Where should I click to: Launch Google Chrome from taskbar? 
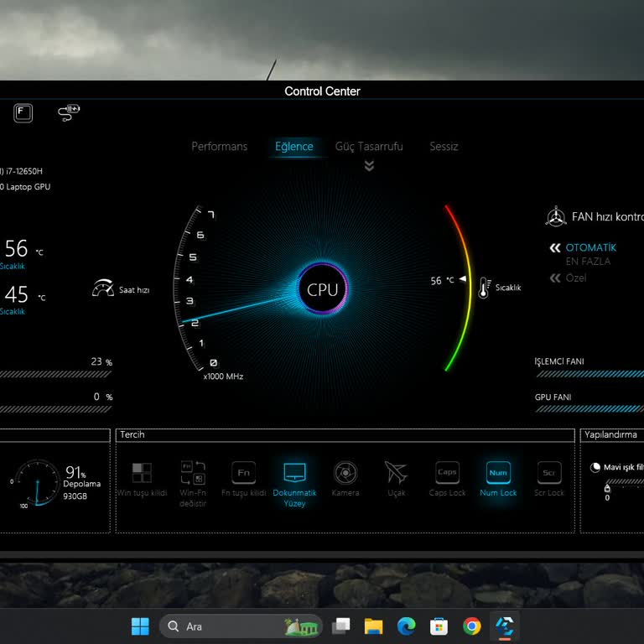coord(471,626)
